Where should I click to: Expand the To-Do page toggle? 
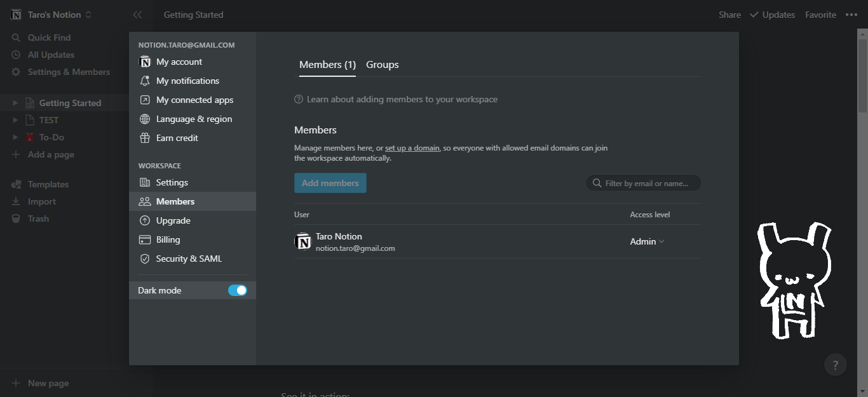pos(16,137)
